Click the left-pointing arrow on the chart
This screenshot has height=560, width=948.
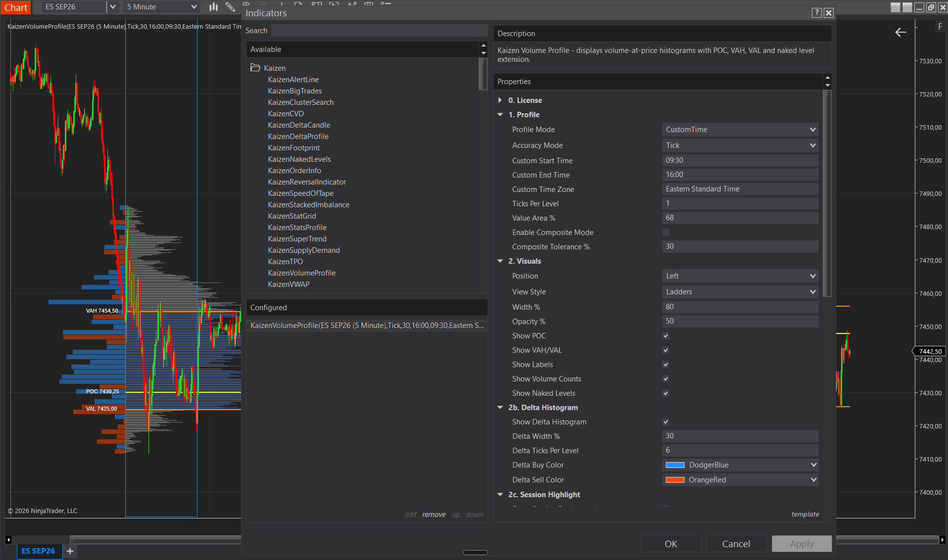(900, 33)
